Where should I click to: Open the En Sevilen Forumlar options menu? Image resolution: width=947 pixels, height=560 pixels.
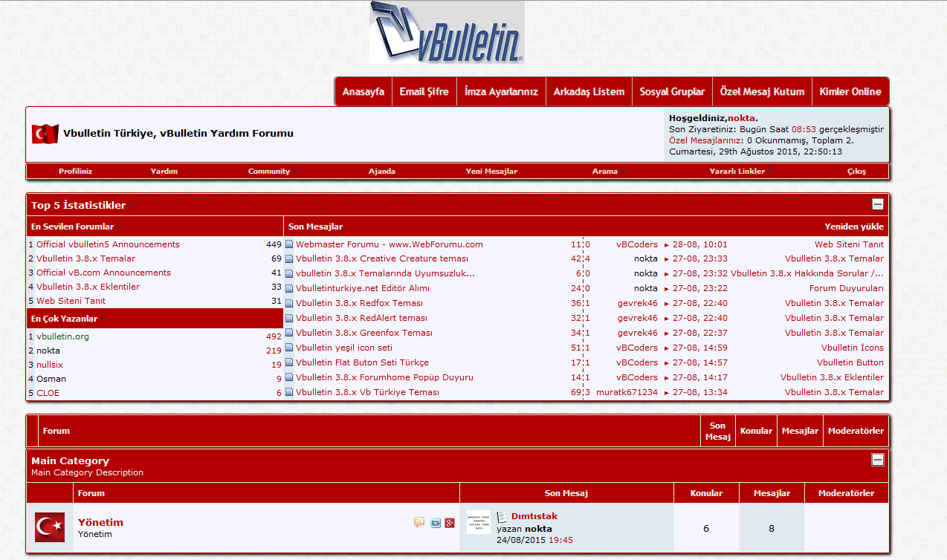tap(120, 227)
